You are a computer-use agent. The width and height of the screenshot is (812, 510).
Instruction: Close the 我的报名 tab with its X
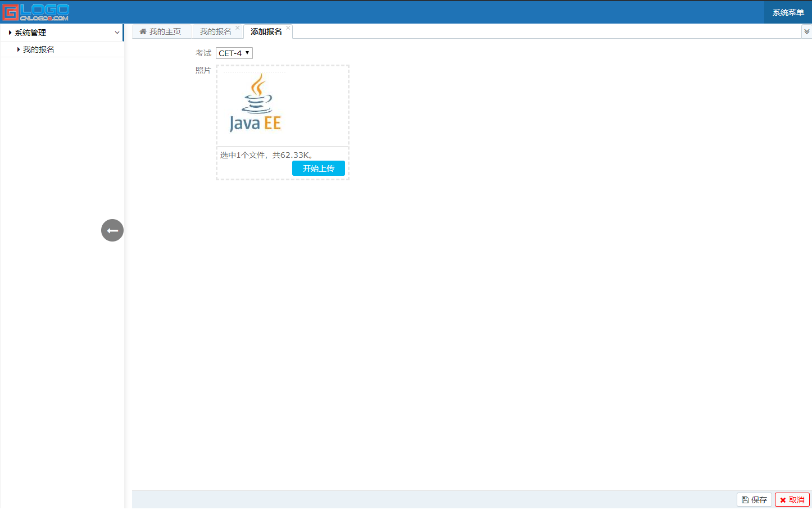[x=237, y=27]
